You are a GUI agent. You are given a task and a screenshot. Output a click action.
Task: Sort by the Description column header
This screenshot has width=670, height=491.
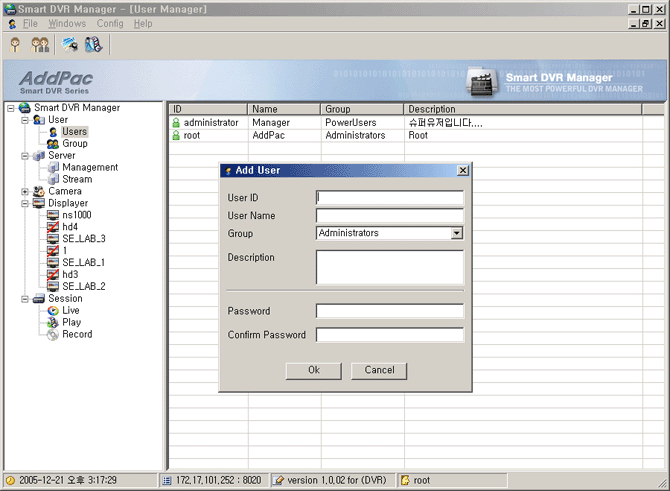(523, 109)
